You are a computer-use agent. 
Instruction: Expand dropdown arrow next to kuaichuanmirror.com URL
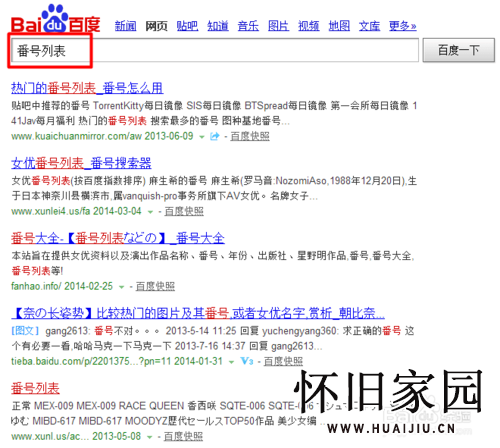[202, 137]
